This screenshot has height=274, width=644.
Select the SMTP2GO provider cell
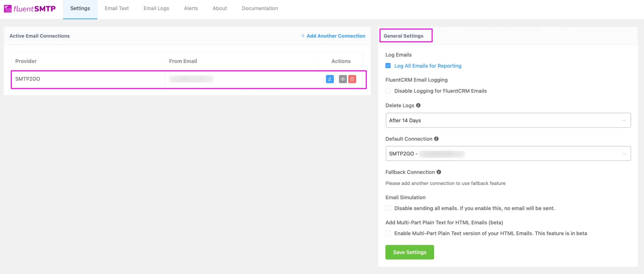point(88,79)
